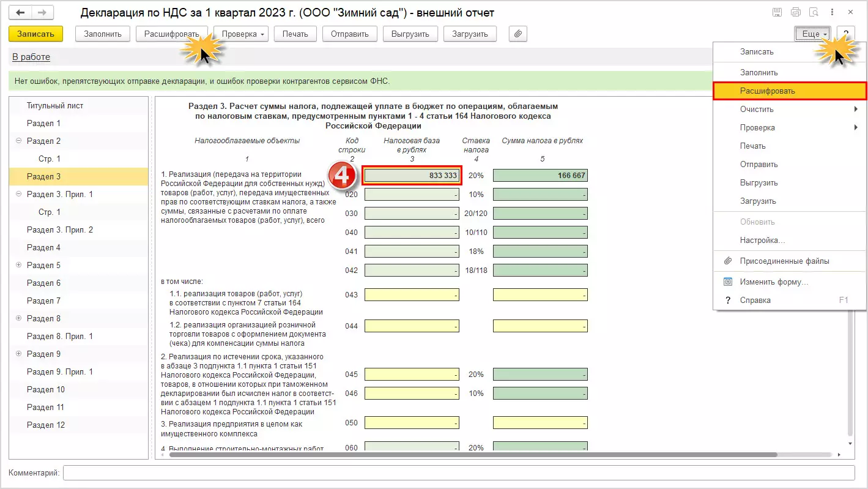Click the Комментарий input field

(x=459, y=473)
